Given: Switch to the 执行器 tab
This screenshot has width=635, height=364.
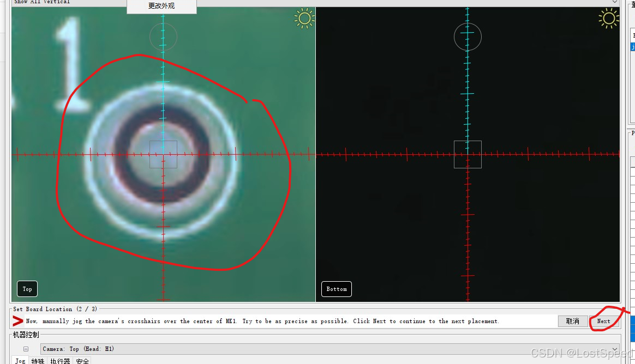Looking at the screenshot, I should [x=60, y=361].
